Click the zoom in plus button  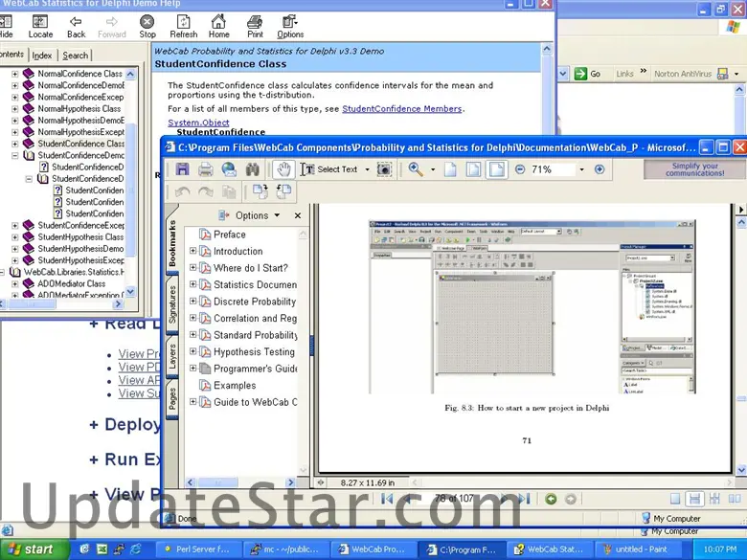click(600, 169)
